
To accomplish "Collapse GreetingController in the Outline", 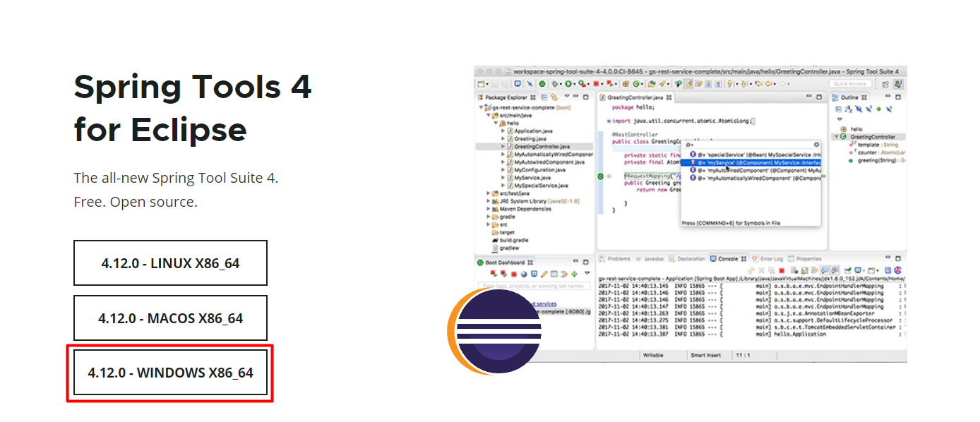I will pyautogui.click(x=837, y=137).
